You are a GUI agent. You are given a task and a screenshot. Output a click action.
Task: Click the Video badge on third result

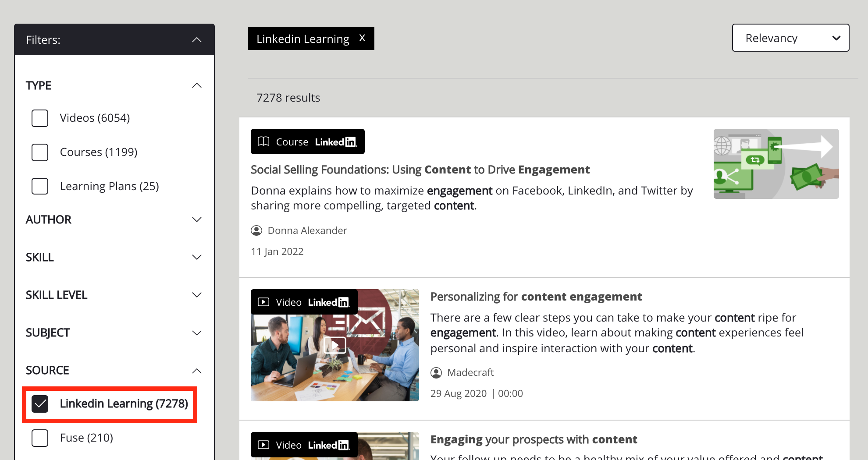[x=304, y=445]
